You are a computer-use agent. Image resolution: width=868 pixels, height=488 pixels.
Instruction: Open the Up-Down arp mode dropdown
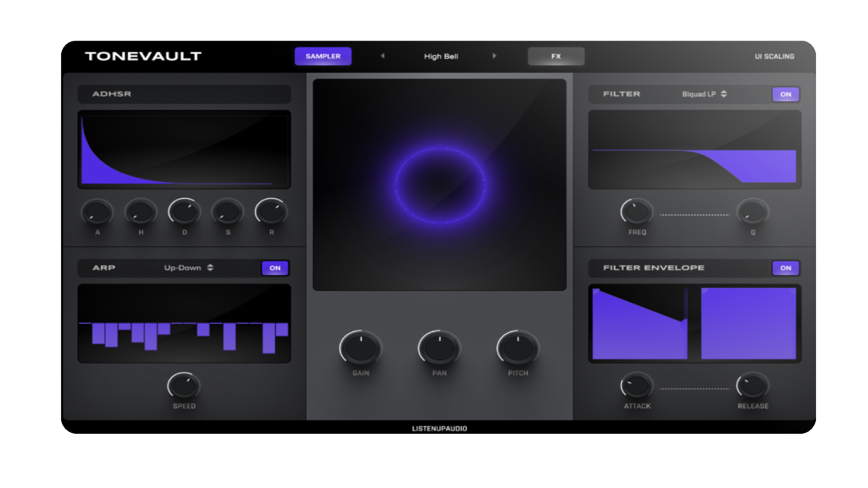[189, 267]
